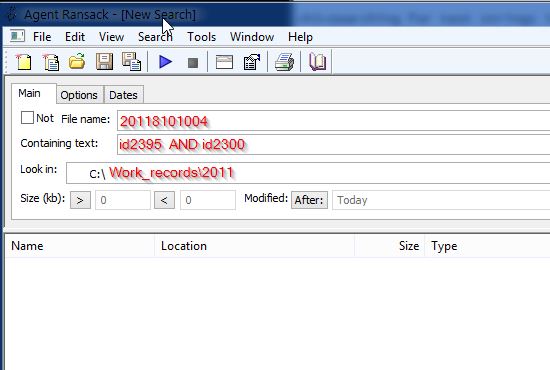This screenshot has height=370, width=550.
Task: Open the View menu
Action: pos(111,37)
